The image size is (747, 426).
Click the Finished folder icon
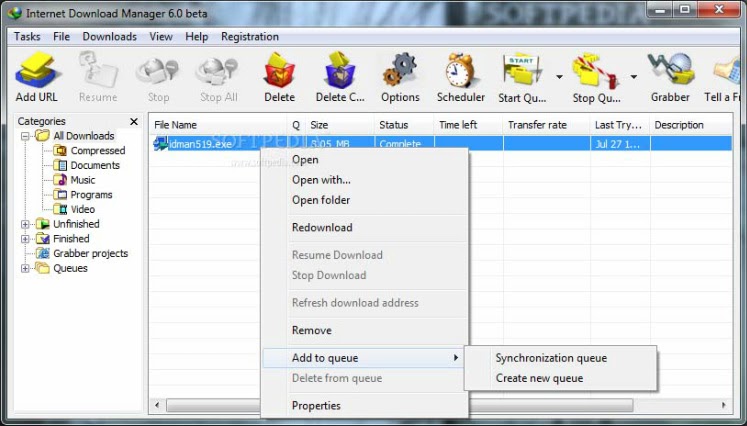point(43,239)
